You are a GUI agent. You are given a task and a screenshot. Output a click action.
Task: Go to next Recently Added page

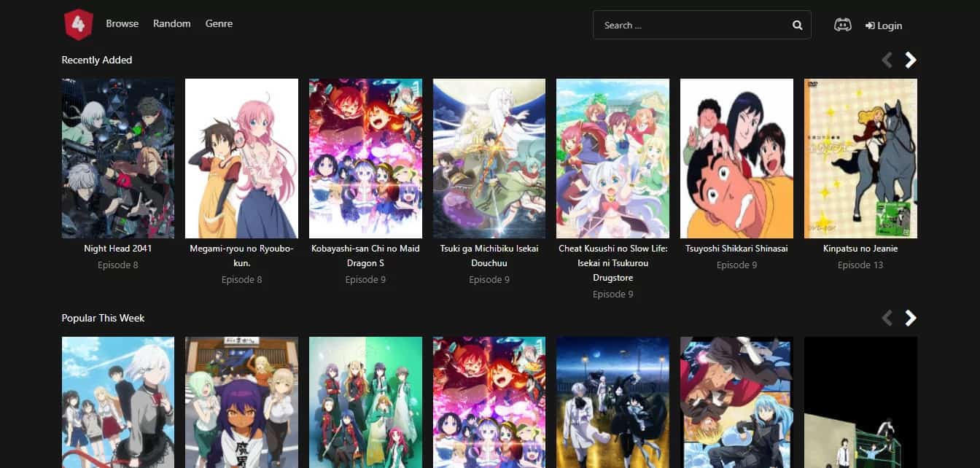point(910,60)
